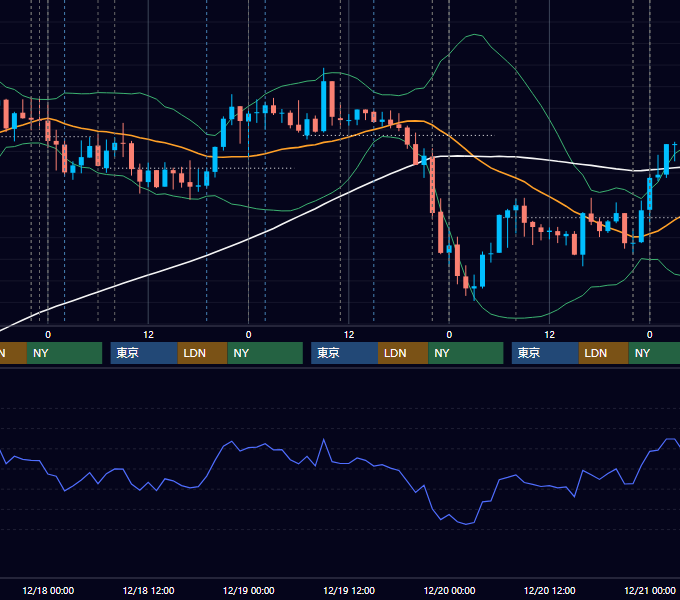The width and height of the screenshot is (680, 600).
Task: Select the LDN block just before the 12/21 00:00 NY block
Action: [x=604, y=353]
